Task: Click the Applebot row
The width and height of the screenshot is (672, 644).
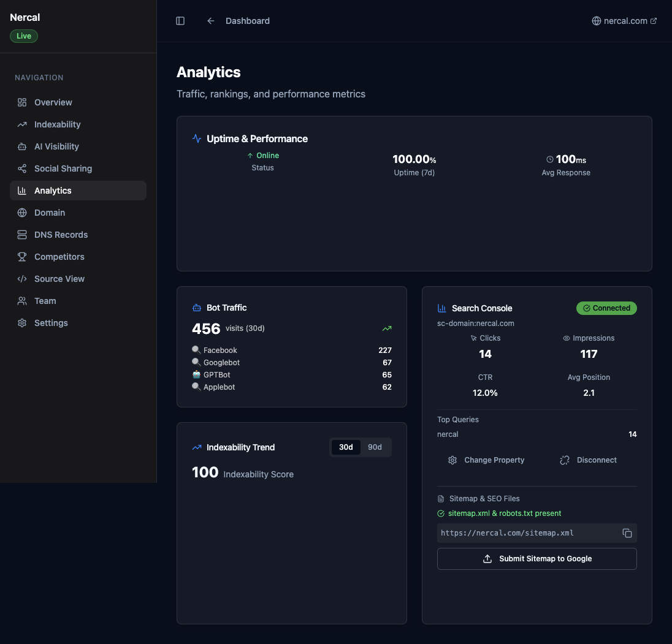Action: click(x=292, y=387)
